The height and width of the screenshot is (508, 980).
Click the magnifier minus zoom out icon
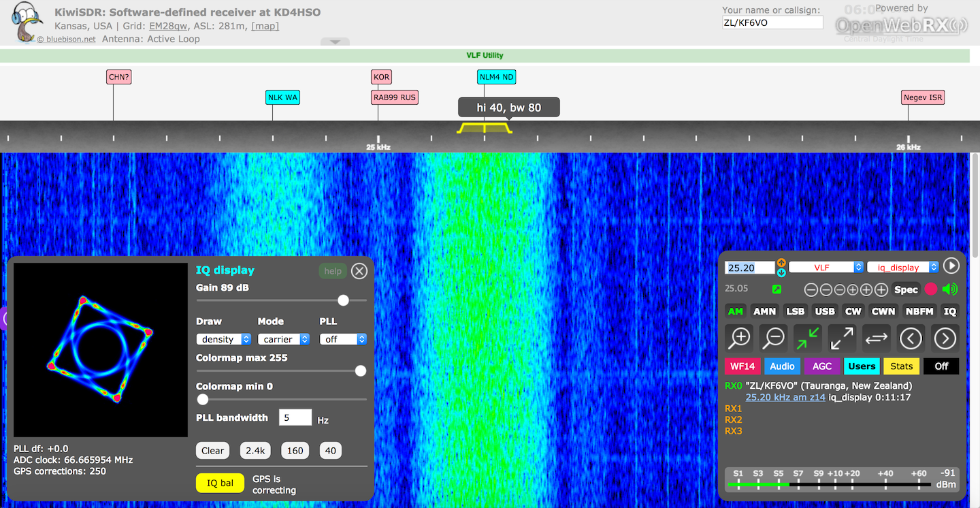click(x=773, y=338)
